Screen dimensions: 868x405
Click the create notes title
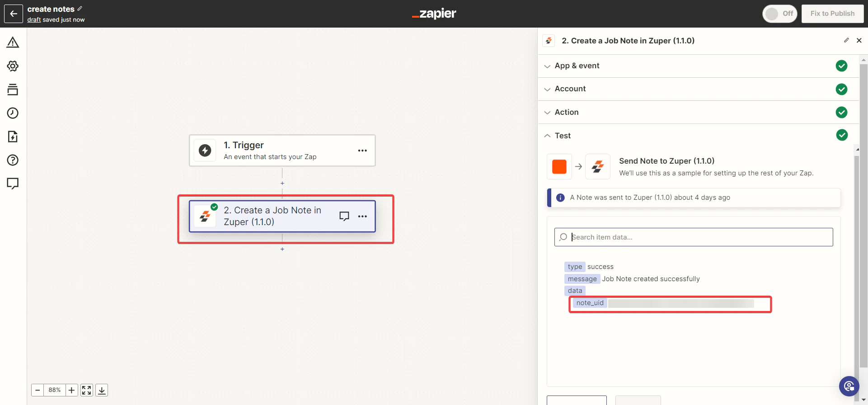tap(51, 9)
